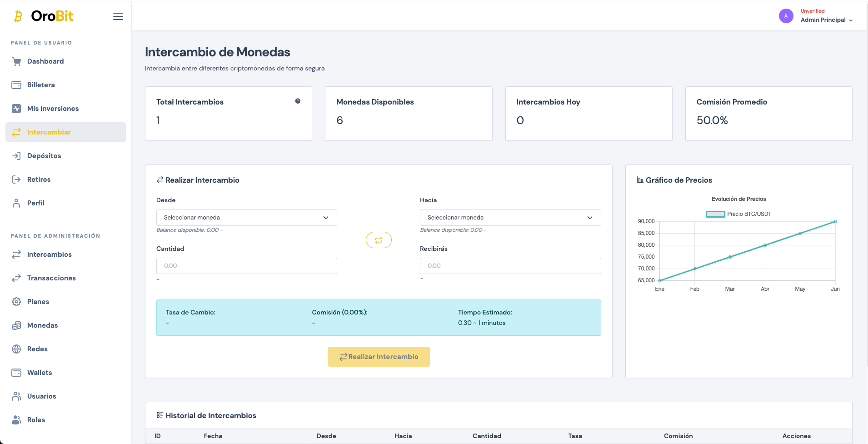Click the Billetera wallet icon
This screenshot has height=444, width=868.
pyautogui.click(x=16, y=85)
